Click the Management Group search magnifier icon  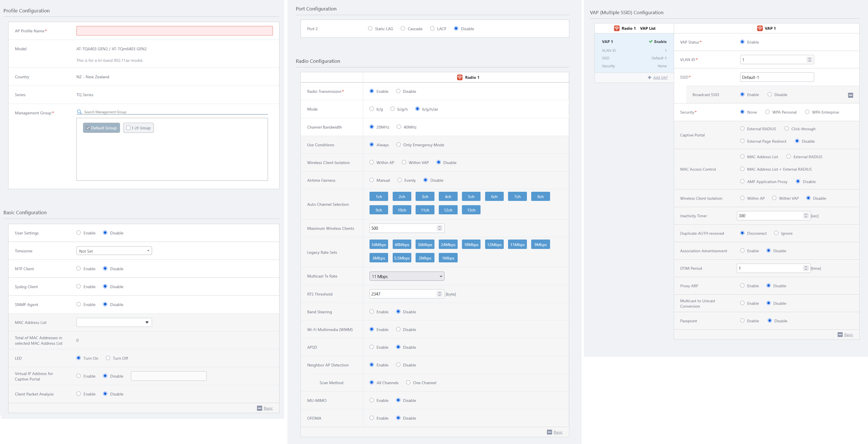(x=79, y=112)
